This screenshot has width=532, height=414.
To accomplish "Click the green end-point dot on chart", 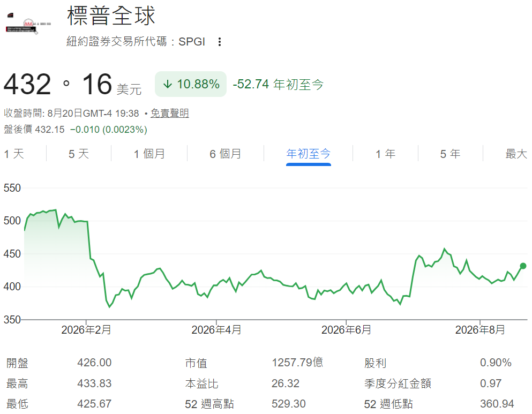I will click(523, 266).
